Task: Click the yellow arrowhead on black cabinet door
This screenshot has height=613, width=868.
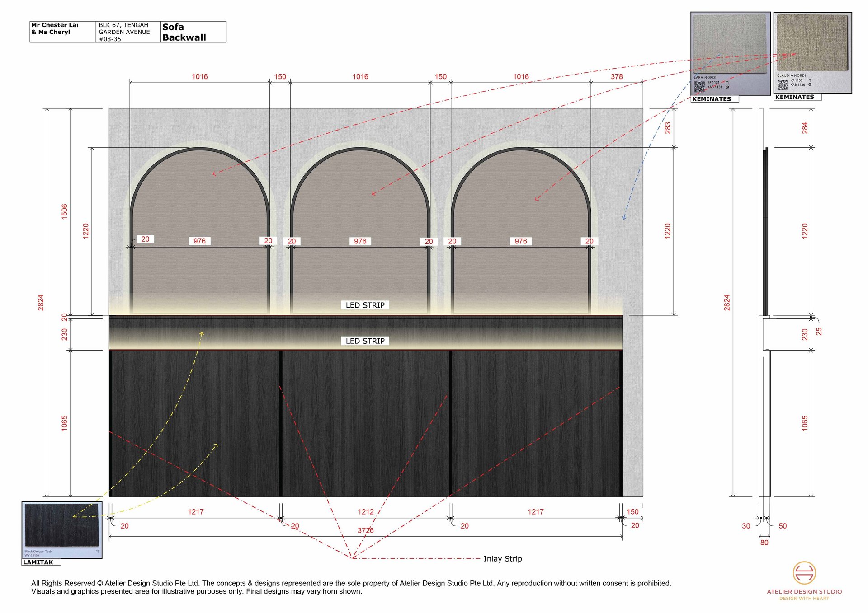Action: [216, 445]
